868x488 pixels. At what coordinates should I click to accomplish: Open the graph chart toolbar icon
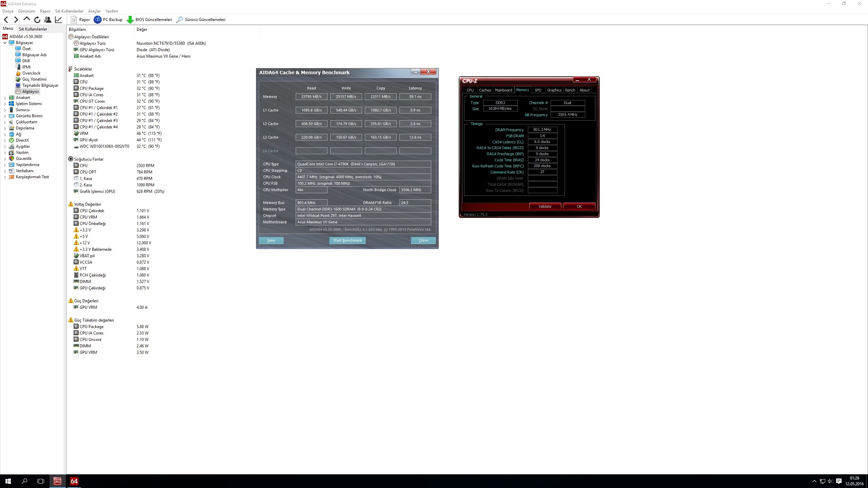[x=58, y=20]
